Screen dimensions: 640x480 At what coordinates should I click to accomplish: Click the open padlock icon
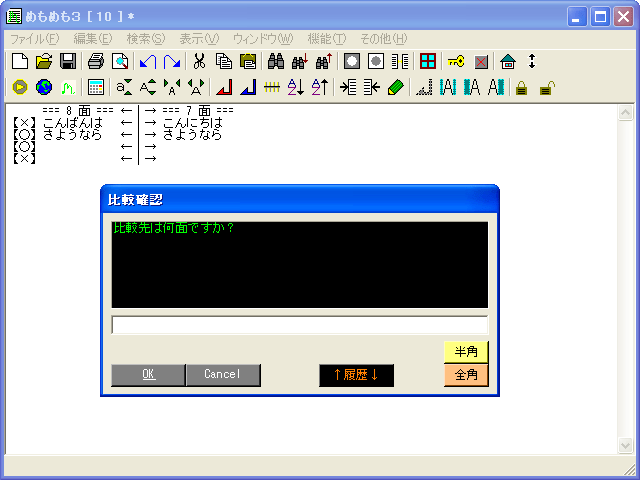tap(547, 88)
